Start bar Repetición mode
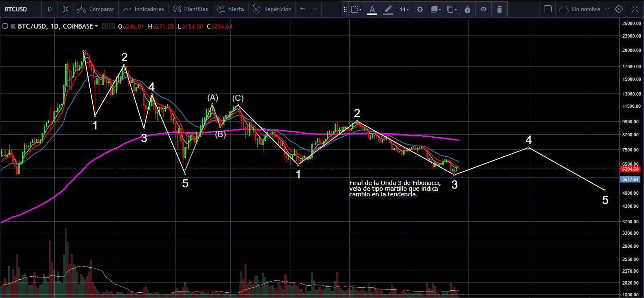Viewport: 644px width, 298px height. coord(272,9)
